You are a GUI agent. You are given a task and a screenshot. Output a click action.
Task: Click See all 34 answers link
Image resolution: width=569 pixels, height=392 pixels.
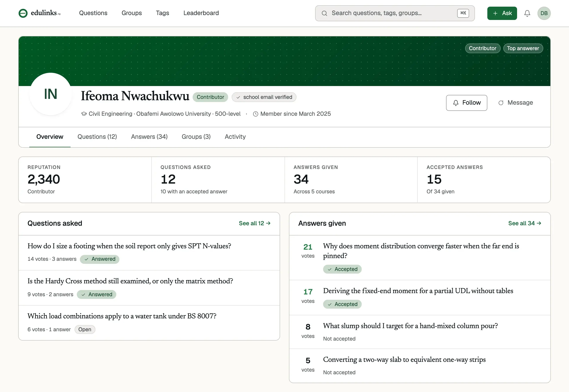coord(525,223)
